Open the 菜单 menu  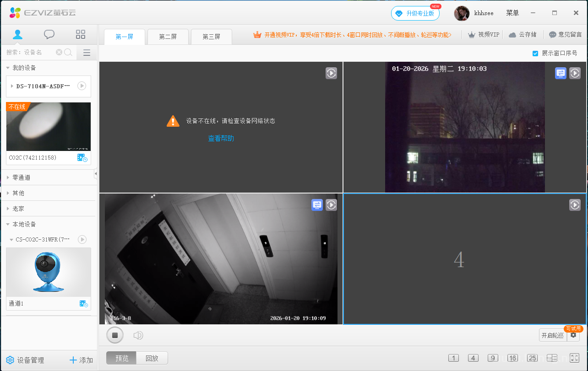coord(512,13)
